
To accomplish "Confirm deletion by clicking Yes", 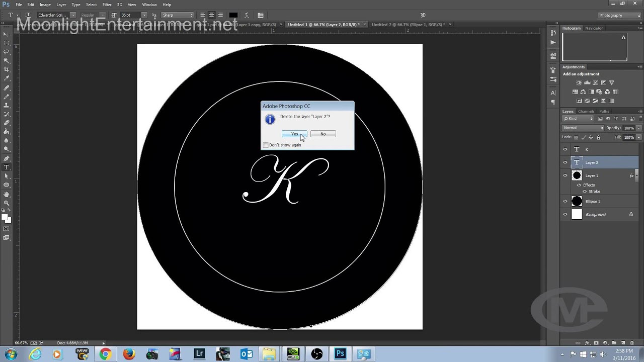I will coord(294,134).
